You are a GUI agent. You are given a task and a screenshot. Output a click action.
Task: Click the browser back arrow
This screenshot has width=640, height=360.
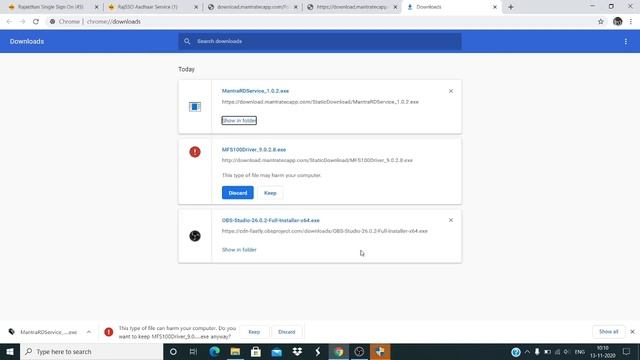[x=9, y=22]
